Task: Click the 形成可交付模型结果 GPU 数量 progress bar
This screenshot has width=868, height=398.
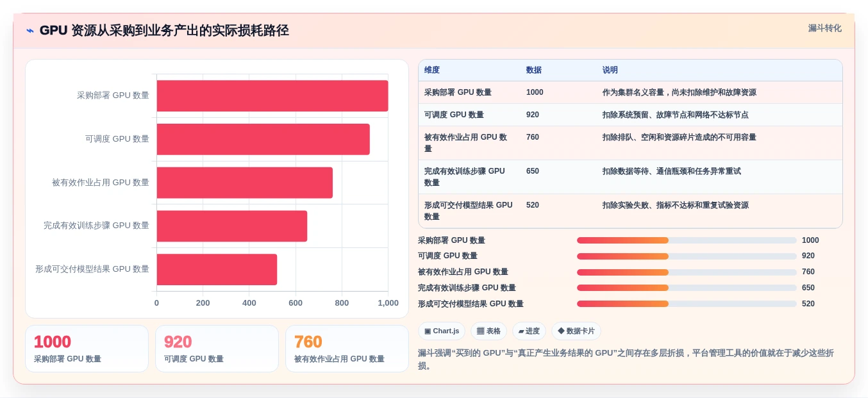Action: (687, 304)
